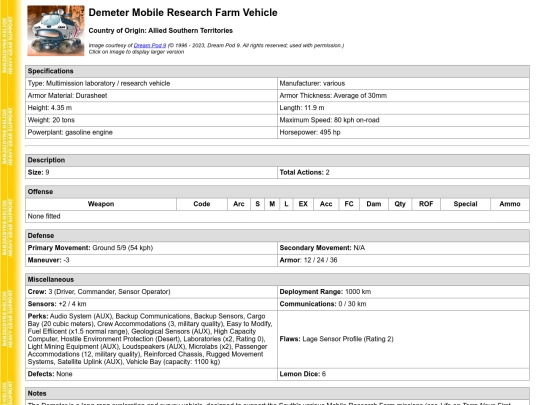This screenshot has width=540, height=405.
Task: Click Armor Material: Durasheet cell
Action: pyautogui.click(x=151, y=96)
